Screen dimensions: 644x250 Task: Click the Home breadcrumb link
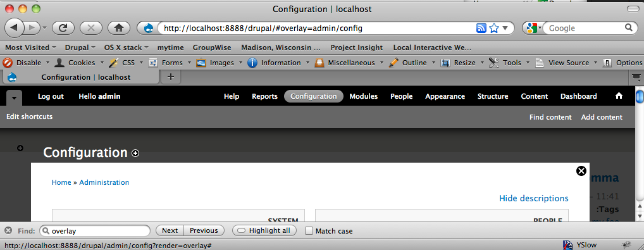coord(61,182)
